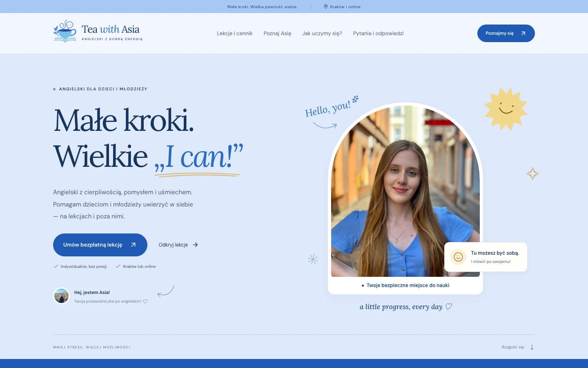Book via Umów bezpłatną lekcję button
This screenshot has height=368, width=588.
click(100, 245)
